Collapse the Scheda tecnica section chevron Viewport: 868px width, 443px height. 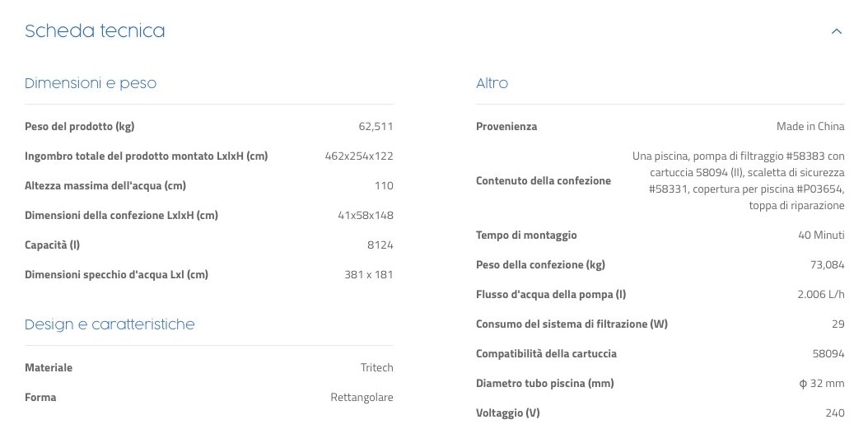pos(837,32)
